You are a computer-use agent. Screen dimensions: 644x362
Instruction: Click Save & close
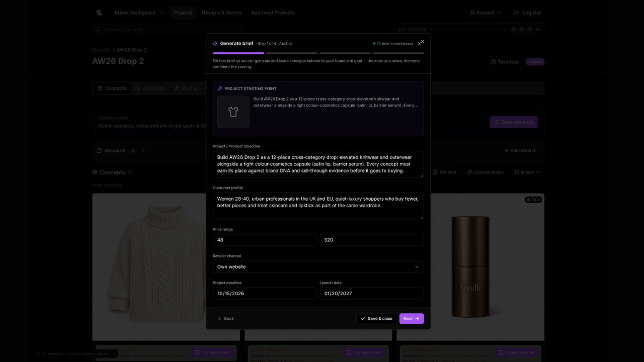[376, 319]
